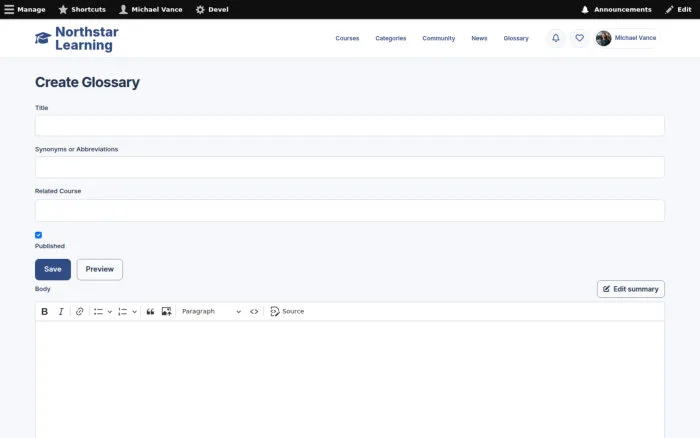Focus the Title input field
Screen dimensions: 700x438
(x=350, y=125)
